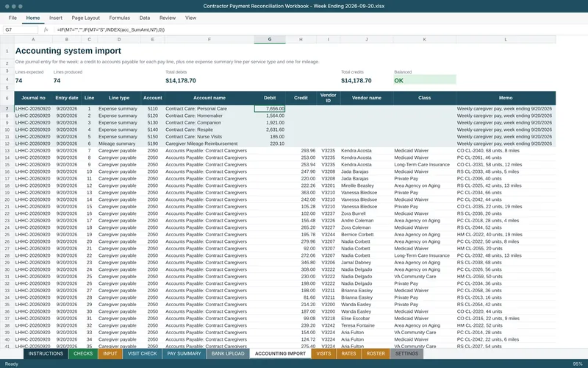Open the Formulas tab
This screenshot has width=588, height=368.
[x=120, y=18]
